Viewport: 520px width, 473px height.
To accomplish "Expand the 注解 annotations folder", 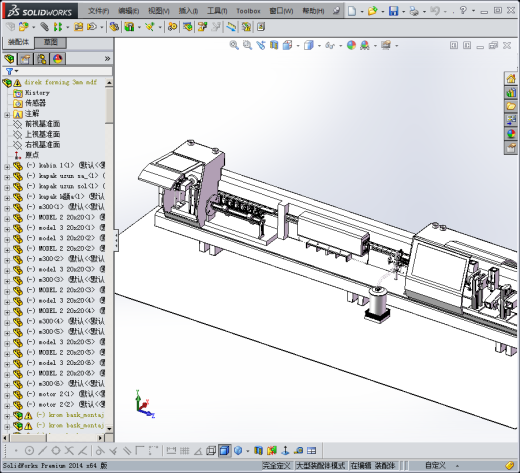I will 7,115.
